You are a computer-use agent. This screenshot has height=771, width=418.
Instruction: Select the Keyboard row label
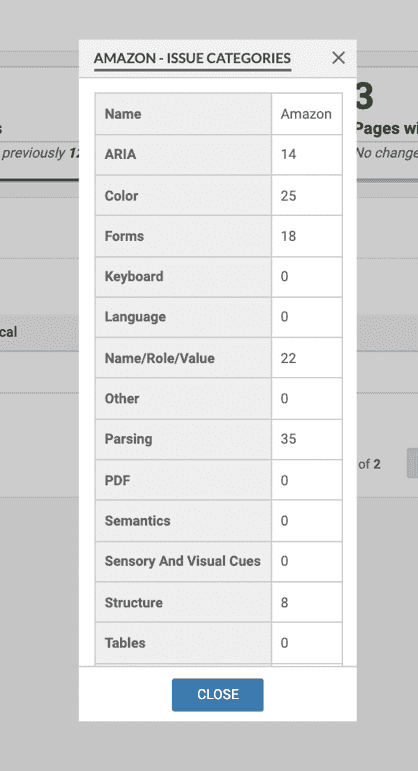tap(183, 276)
